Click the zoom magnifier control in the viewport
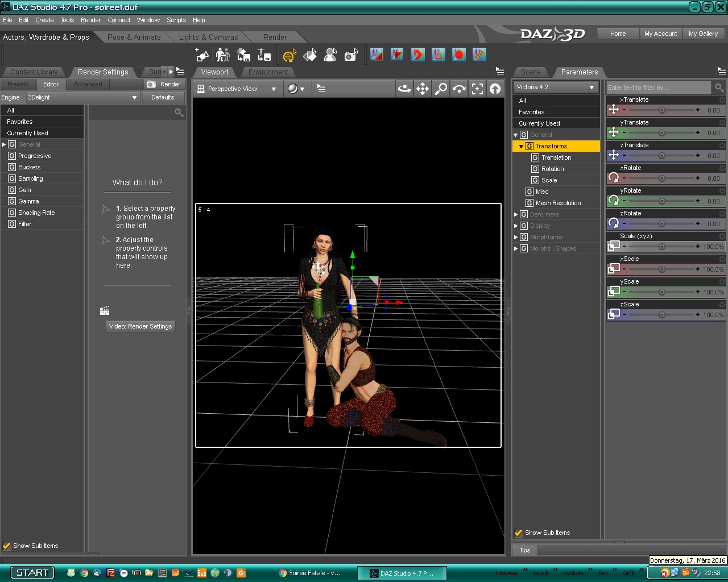Viewport: 728px width, 582px height. click(441, 89)
